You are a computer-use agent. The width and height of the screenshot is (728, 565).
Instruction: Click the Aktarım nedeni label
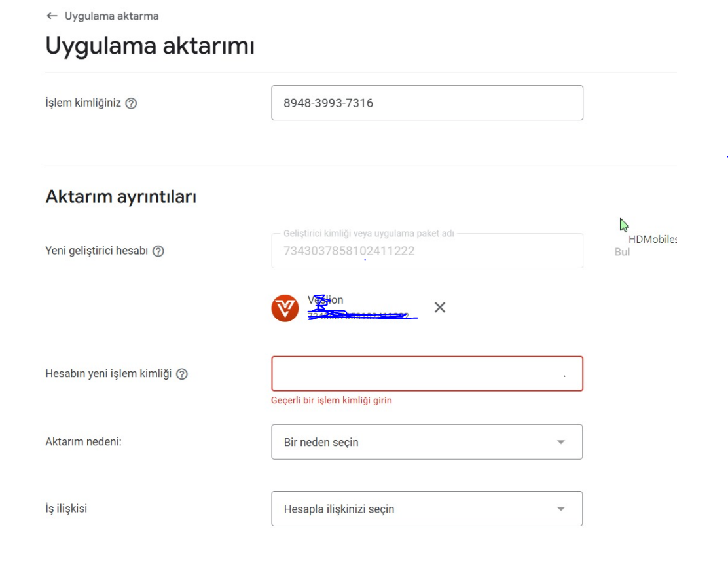click(x=84, y=441)
